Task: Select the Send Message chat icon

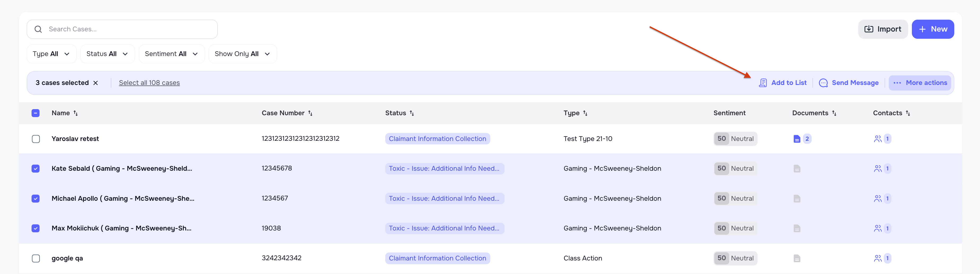Action: pos(823,83)
